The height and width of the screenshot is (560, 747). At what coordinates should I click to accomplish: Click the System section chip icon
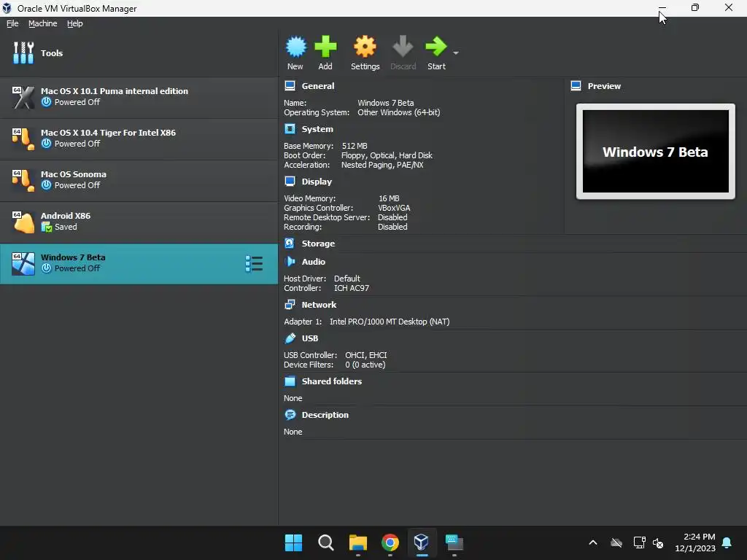(x=290, y=128)
